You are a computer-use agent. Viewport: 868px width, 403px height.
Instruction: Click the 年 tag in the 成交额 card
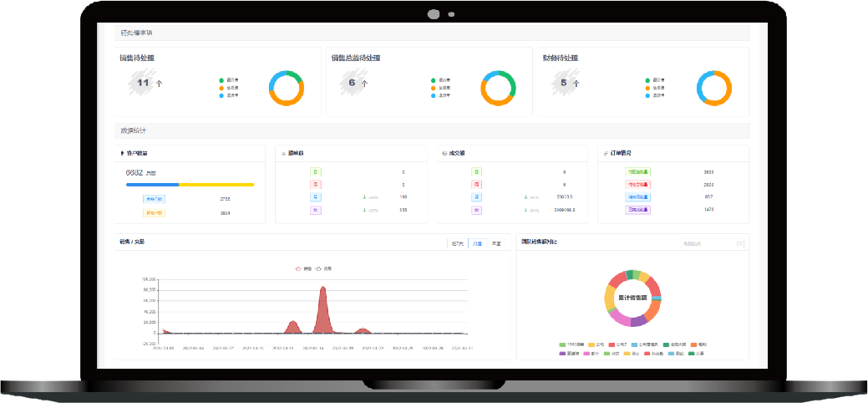477,210
